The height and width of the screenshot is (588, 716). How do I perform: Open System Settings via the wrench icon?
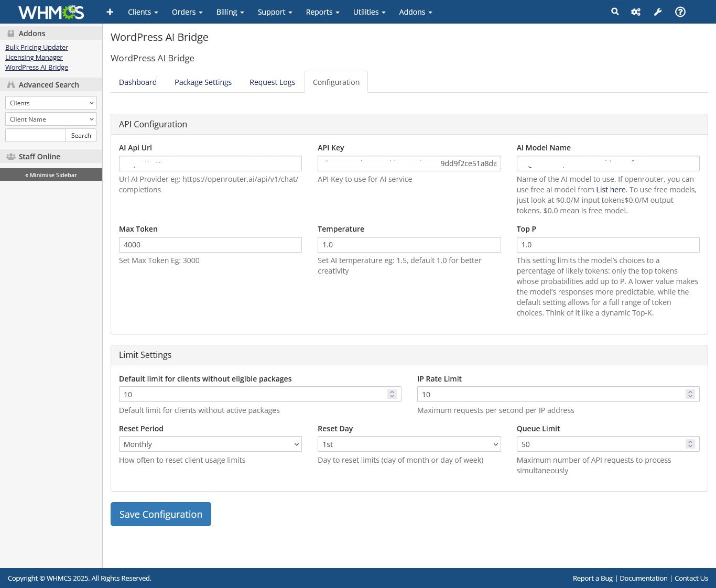658,12
